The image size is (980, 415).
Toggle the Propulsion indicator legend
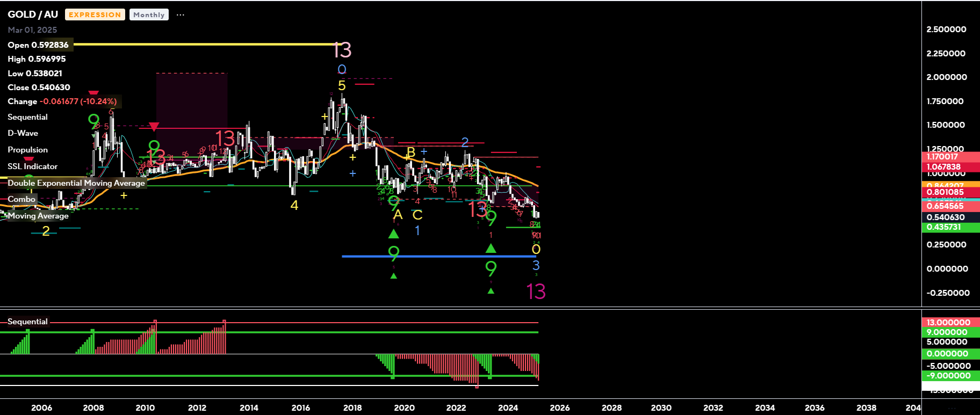[x=27, y=150]
